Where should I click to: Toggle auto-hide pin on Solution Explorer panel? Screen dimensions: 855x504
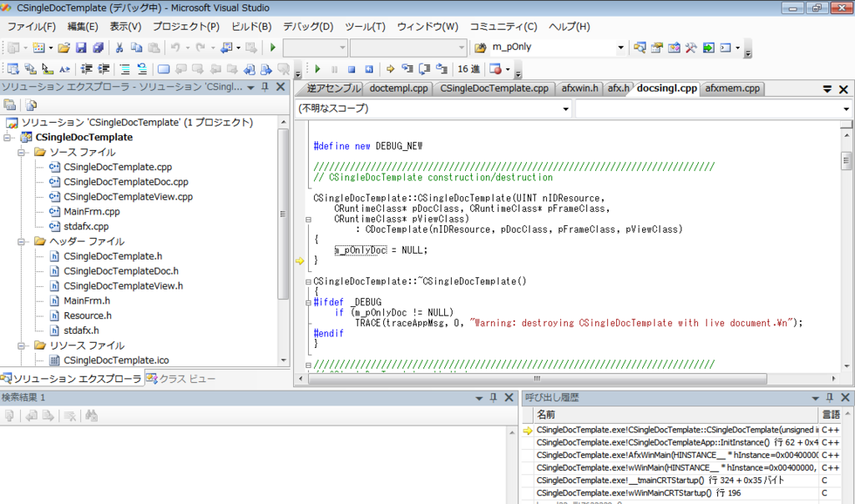coord(265,87)
